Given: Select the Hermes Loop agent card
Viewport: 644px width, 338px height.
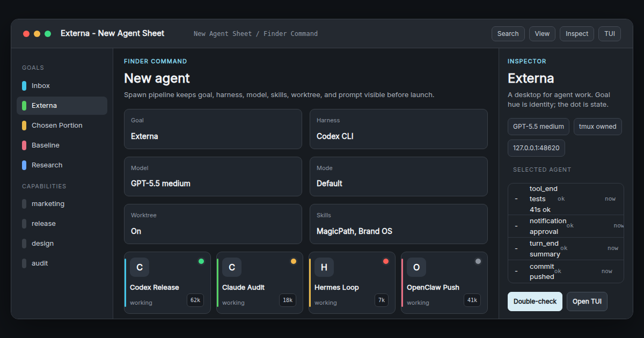Looking at the screenshot, I should pos(352,283).
